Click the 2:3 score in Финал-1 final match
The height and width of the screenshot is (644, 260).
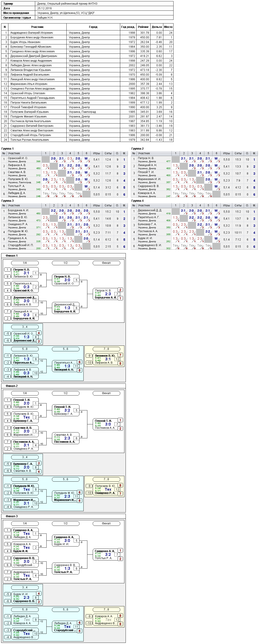click(x=108, y=294)
